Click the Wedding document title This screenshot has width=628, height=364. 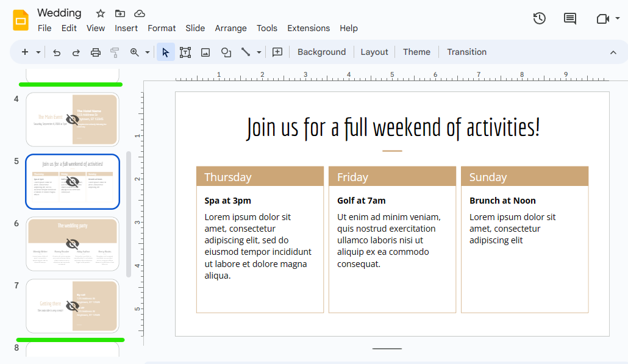pyautogui.click(x=59, y=13)
